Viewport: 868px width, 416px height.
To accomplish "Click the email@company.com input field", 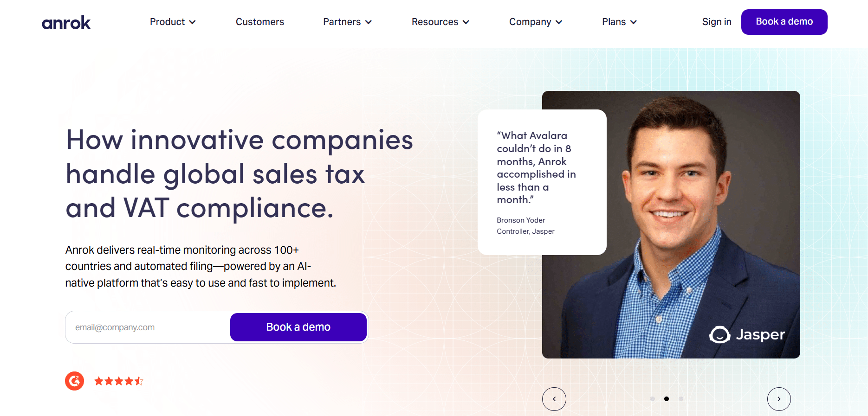I will [149, 327].
